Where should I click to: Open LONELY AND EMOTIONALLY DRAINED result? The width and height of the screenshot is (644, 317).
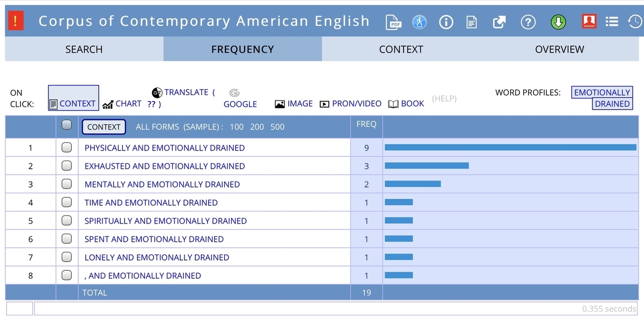(x=157, y=257)
